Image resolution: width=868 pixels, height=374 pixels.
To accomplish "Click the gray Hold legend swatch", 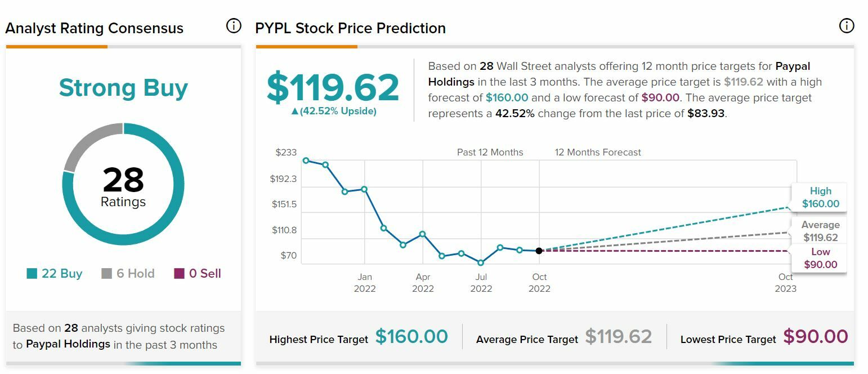I will coord(106,274).
